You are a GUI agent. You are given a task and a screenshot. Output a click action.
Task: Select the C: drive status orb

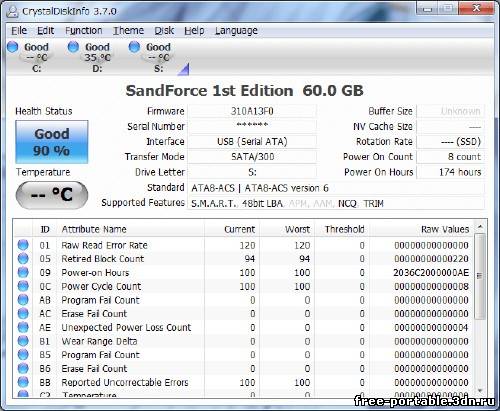click(x=13, y=47)
